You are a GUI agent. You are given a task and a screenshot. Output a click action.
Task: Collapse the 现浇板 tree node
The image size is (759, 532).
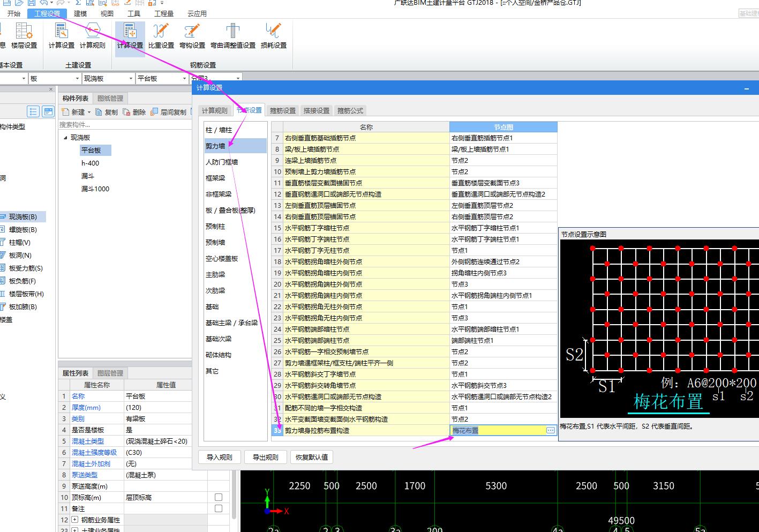click(65, 138)
